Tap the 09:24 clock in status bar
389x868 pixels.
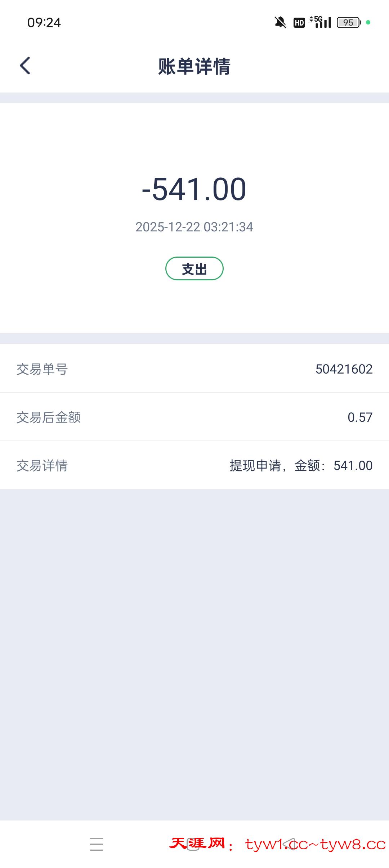(x=44, y=23)
